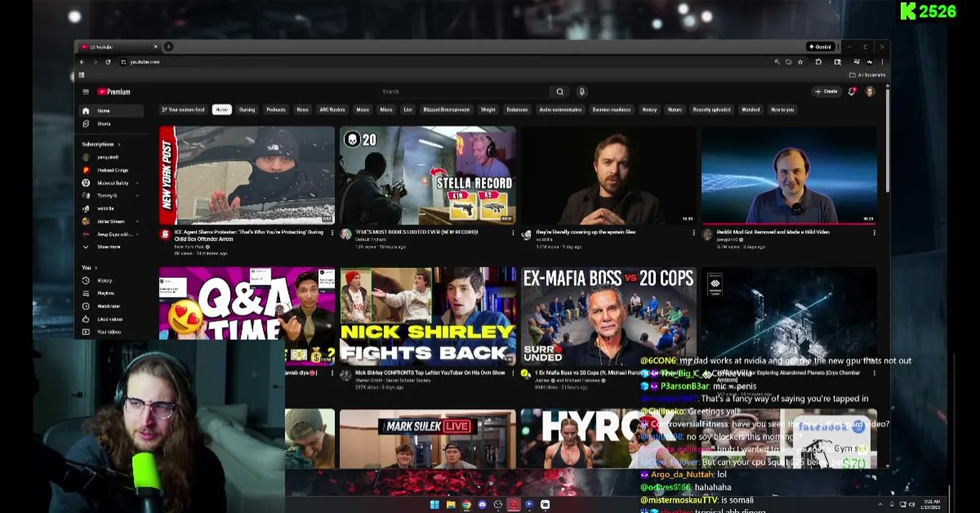The image size is (980, 513).
Task: Select the Podcasts filter chip
Action: pyautogui.click(x=276, y=110)
